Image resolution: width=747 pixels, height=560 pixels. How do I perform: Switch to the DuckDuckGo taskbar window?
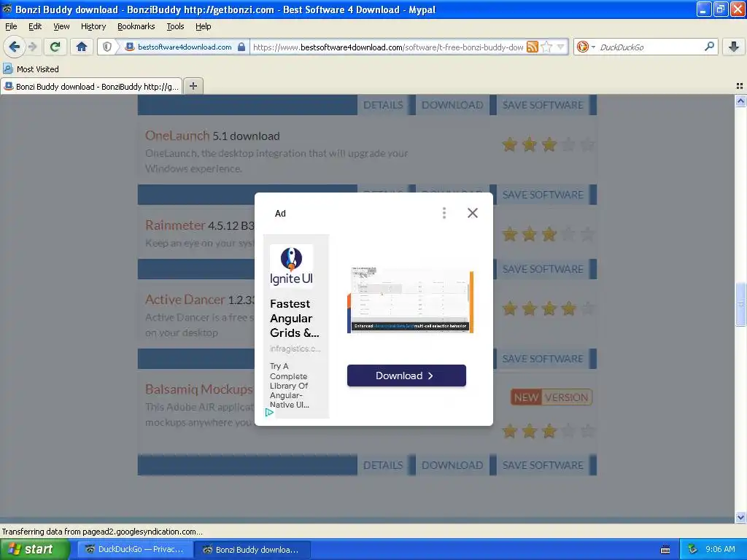click(135, 550)
